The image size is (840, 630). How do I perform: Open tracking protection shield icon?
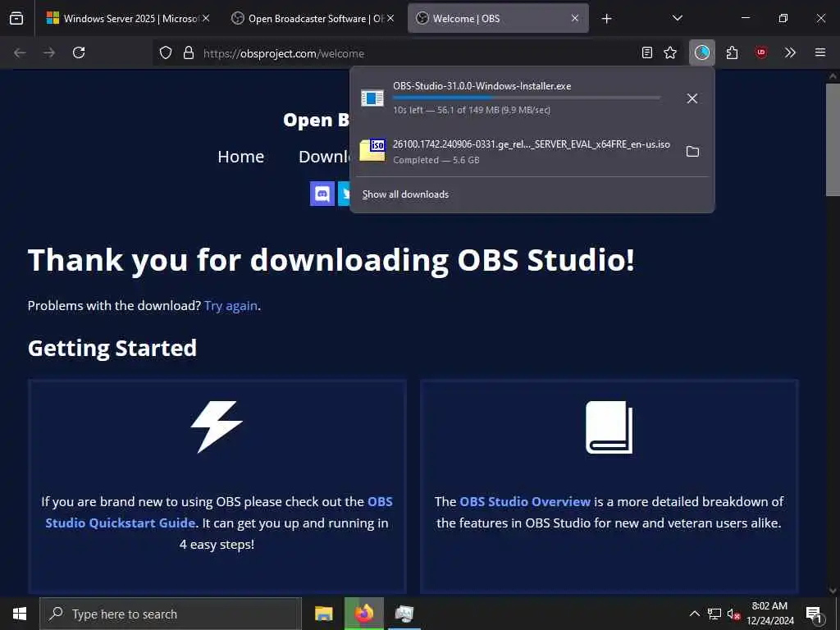click(x=166, y=52)
